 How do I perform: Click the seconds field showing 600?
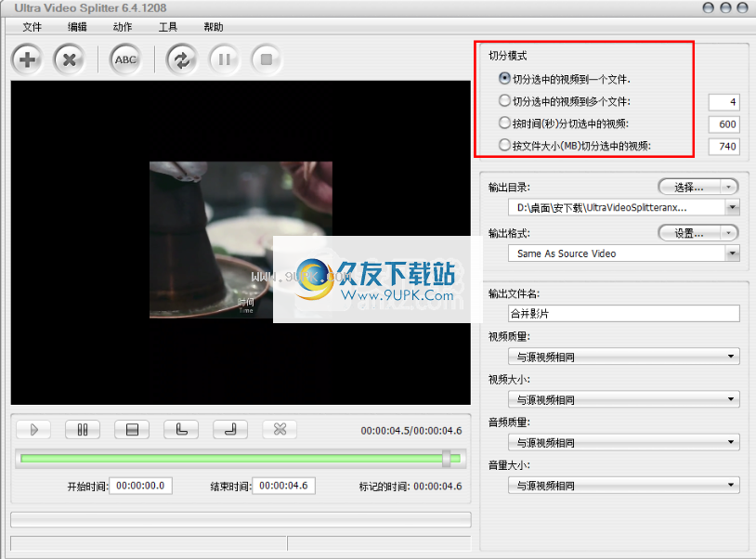pos(723,123)
